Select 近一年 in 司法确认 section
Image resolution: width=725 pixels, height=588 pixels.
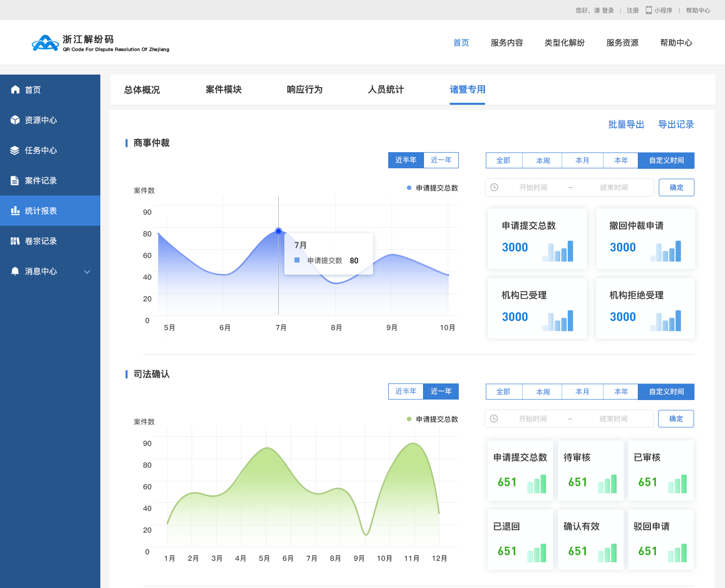[x=441, y=391]
